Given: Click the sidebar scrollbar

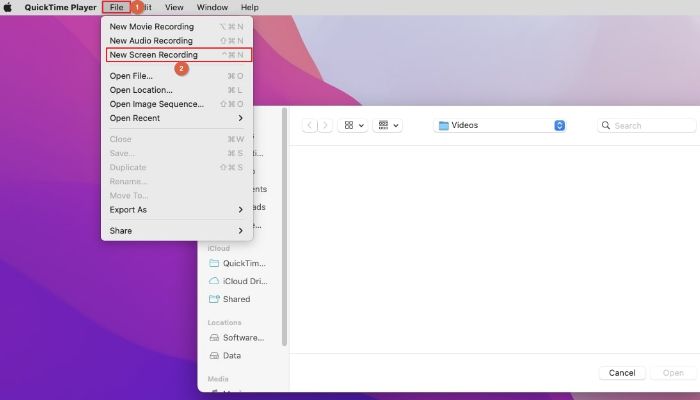Looking at the screenshot, I should [284, 227].
